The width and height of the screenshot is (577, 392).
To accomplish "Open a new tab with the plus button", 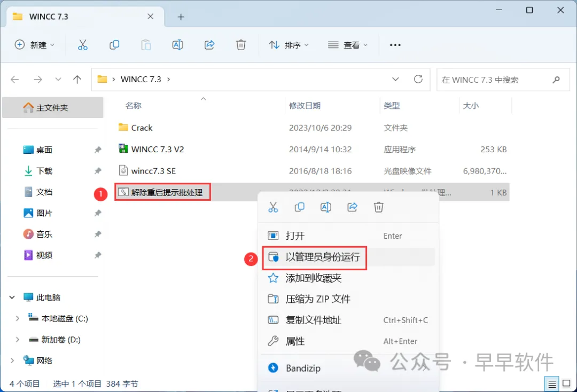I will point(181,17).
